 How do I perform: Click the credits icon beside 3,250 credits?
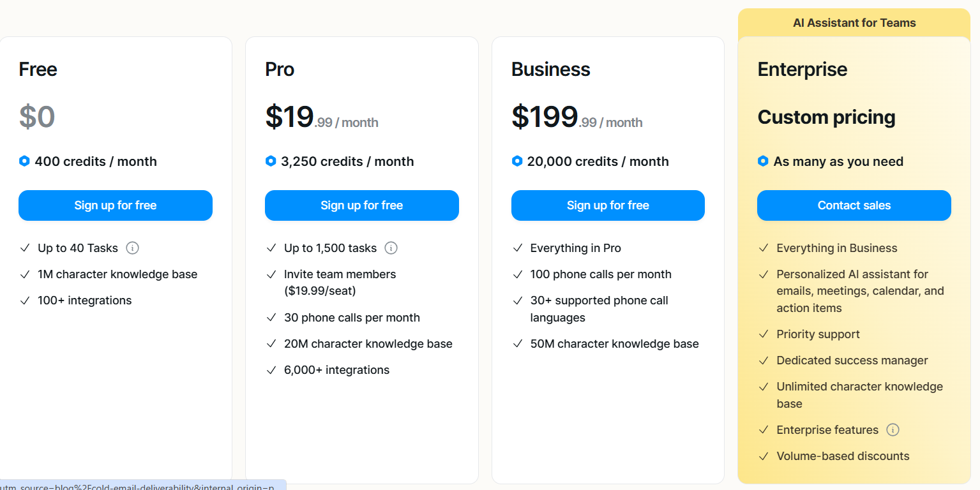(x=271, y=161)
